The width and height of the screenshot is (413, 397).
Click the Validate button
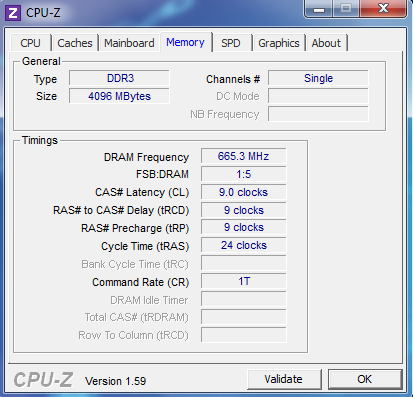(x=284, y=379)
